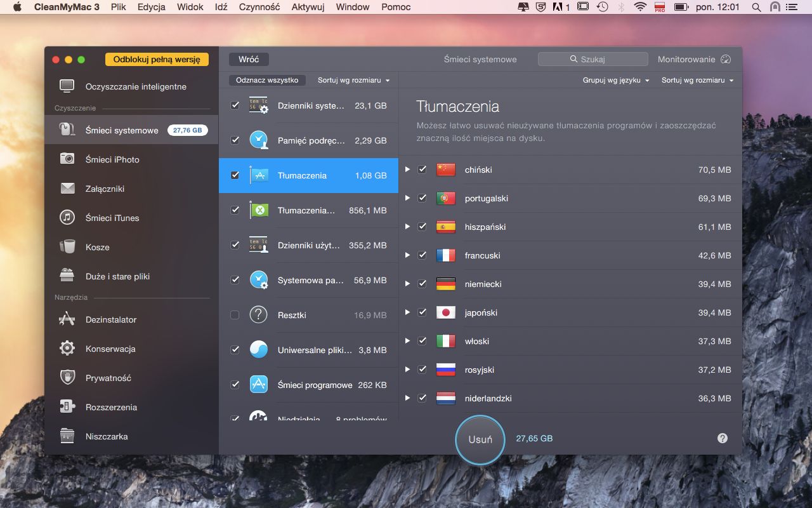Expand the japoński row triangle
The image size is (812, 508).
[x=408, y=312]
